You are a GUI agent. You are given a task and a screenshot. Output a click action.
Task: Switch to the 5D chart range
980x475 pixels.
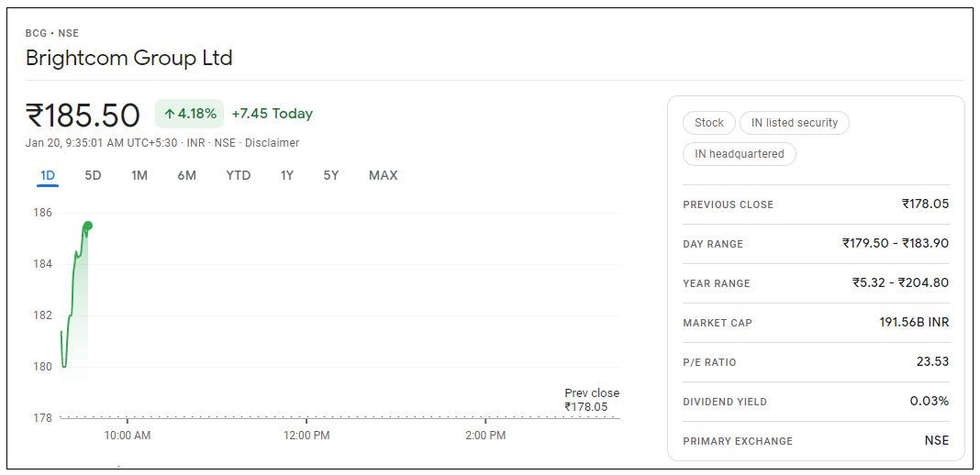(x=93, y=175)
